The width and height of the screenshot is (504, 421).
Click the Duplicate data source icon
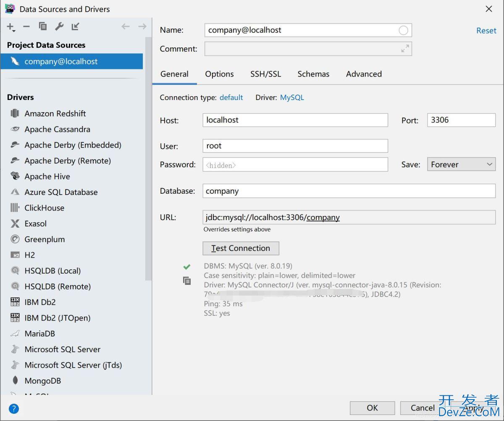[x=43, y=26]
